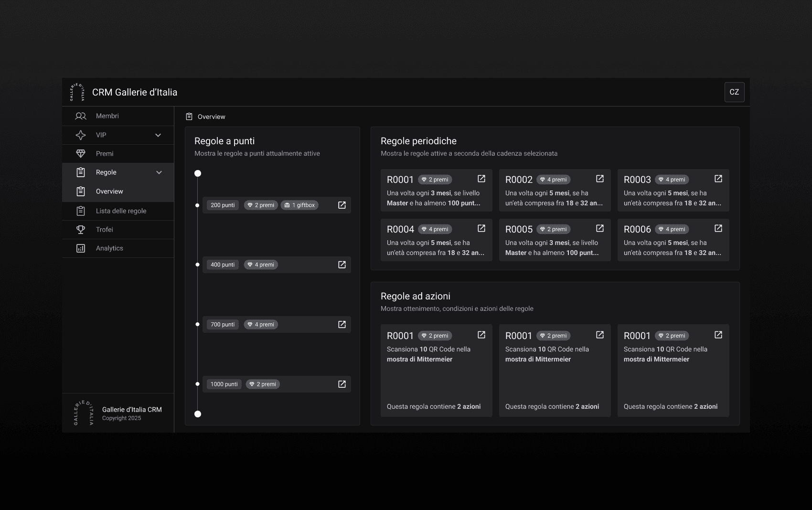Expand the VIP menu chevron

[x=158, y=135]
